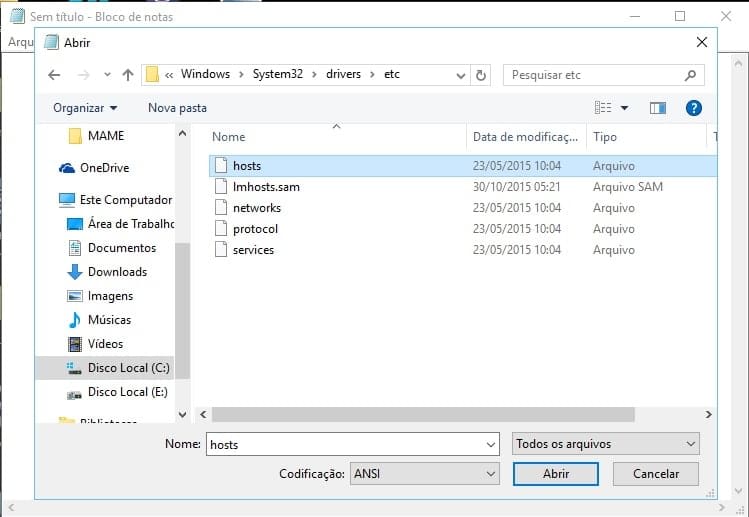Select the hosts file
This screenshot has width=749, height=517.
pyautogui.click(x=462, y=166)
